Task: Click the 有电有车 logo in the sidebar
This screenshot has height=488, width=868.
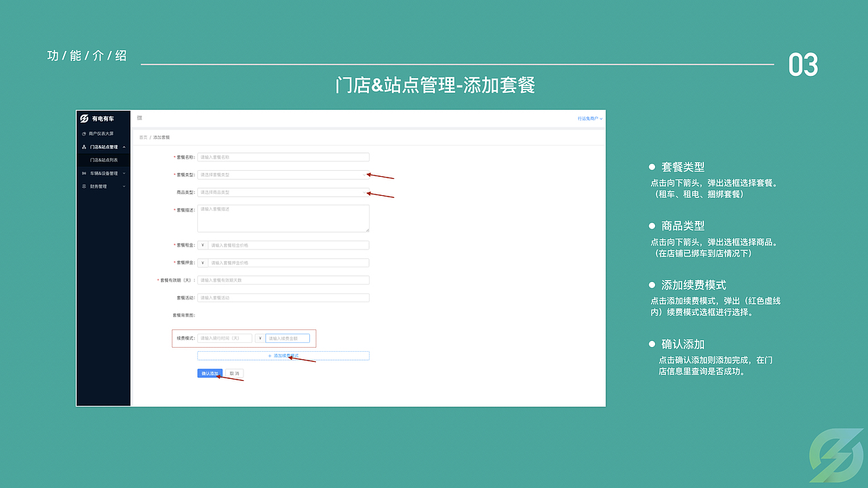Action: pyautogui.click(x=103, y=118)
